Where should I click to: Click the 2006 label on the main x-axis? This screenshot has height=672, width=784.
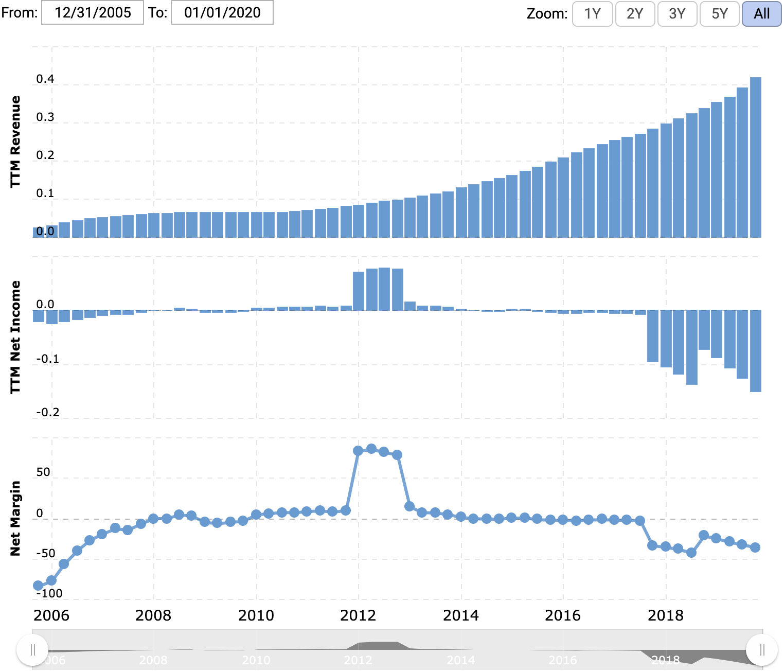[x=51, y=615]
